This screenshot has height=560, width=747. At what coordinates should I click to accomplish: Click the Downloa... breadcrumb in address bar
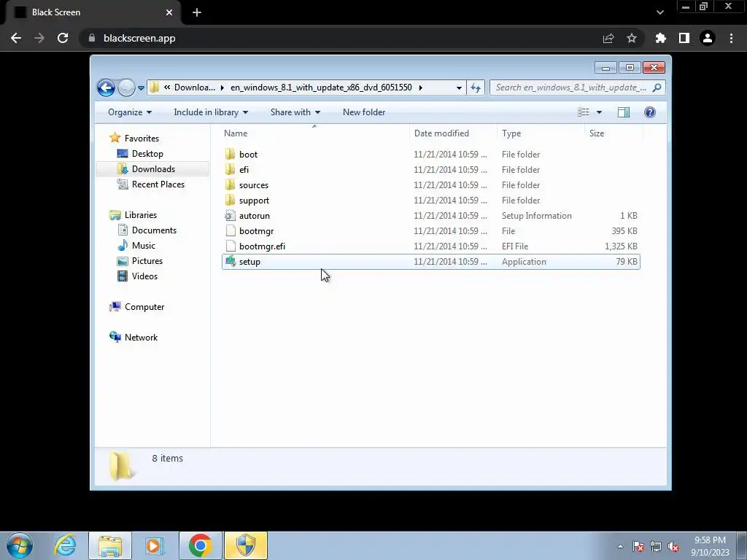194,87
